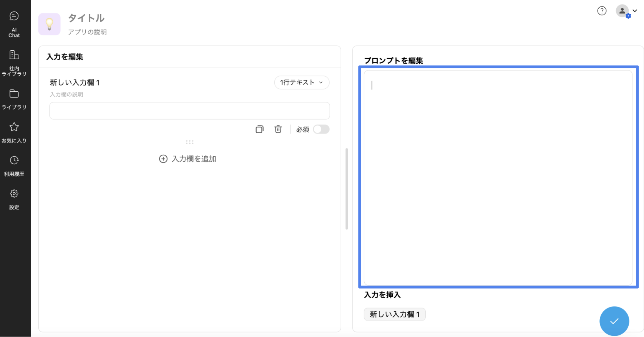The image size is (644, 337).
Task: Open 設定 gear in sidebar
Action: click(x=14, y=199)
